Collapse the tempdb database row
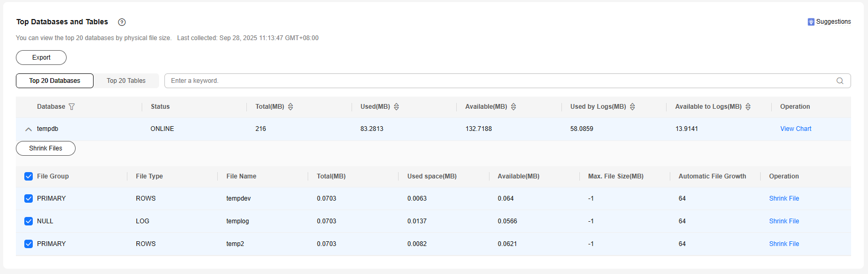The width and height of the screenshot is (868, 274). (29, 129)
